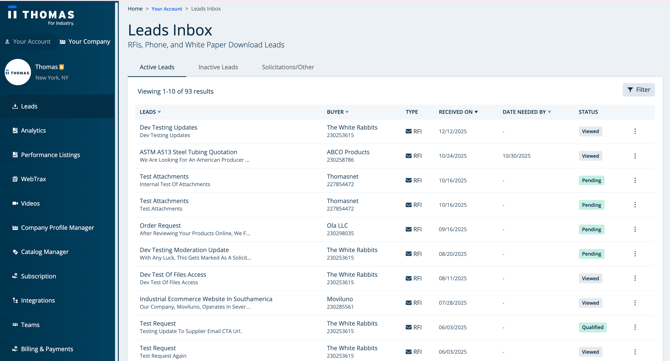Viewport: 670px width, 361px height.
Task: Click the 12/12/2025 received date
Action: point(453,132)
